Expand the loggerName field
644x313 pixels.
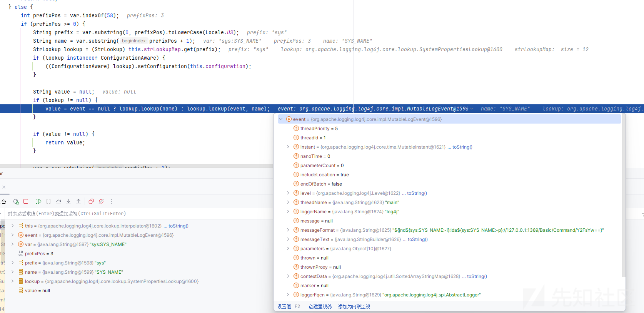[x=288, y=211]
